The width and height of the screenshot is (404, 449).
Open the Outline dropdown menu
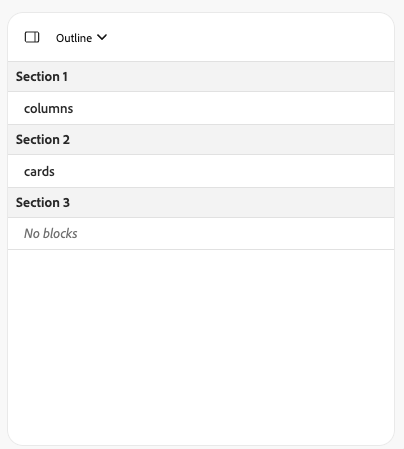click(81, 38)
